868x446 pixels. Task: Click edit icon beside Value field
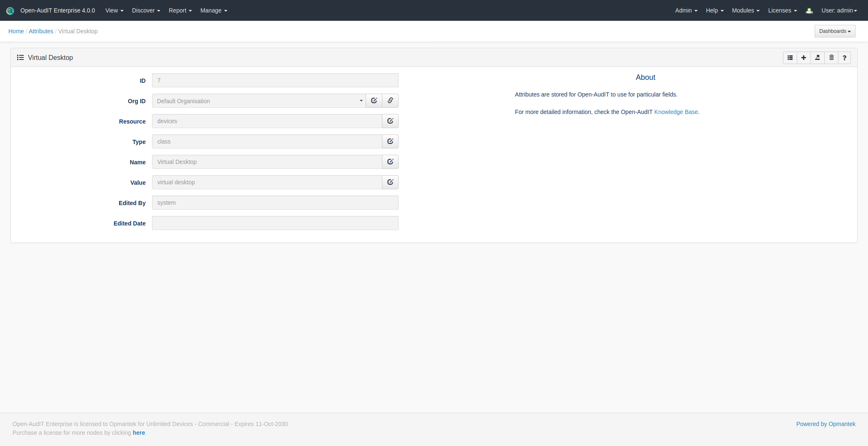[x=390, y=182]
